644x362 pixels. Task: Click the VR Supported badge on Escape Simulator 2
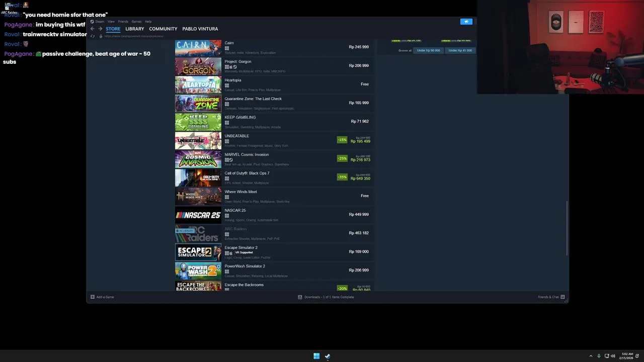tap(244, 252)
